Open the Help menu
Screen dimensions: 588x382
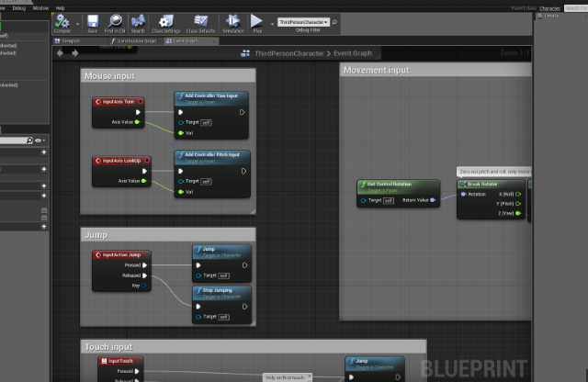click(x=61, y=8)
